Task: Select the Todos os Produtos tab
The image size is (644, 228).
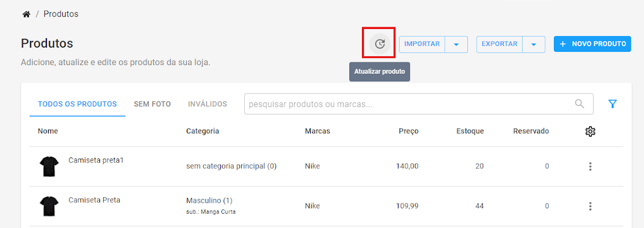Action: click(77, 104)
